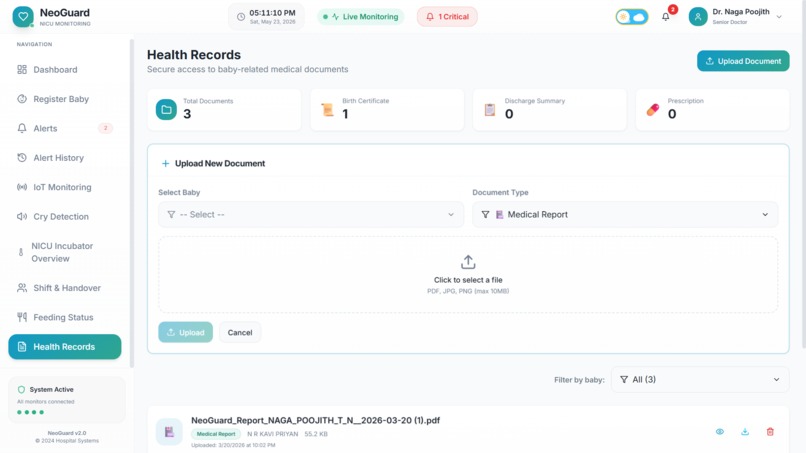Click the Total Documents folder icon

166,110
